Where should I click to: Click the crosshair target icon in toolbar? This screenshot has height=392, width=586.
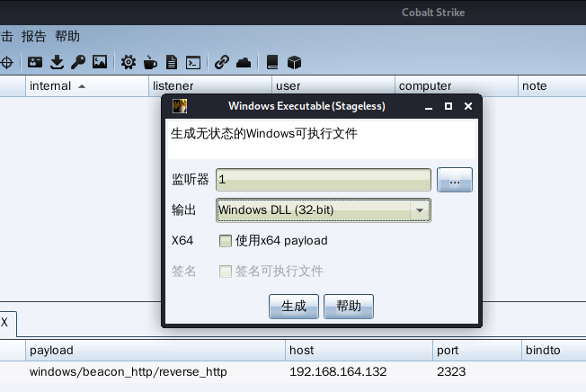(x=6, y=62)
